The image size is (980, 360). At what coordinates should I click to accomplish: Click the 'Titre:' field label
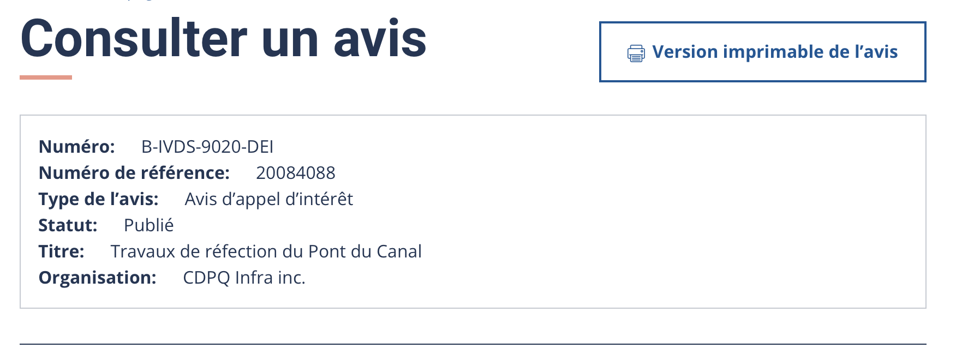coord(61,251)
